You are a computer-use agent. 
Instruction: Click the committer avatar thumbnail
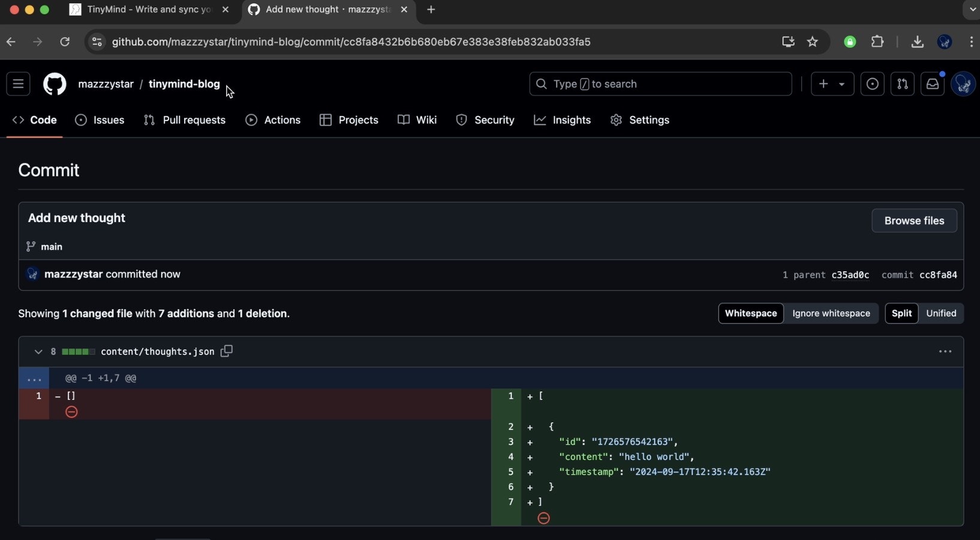click(32, 274)
